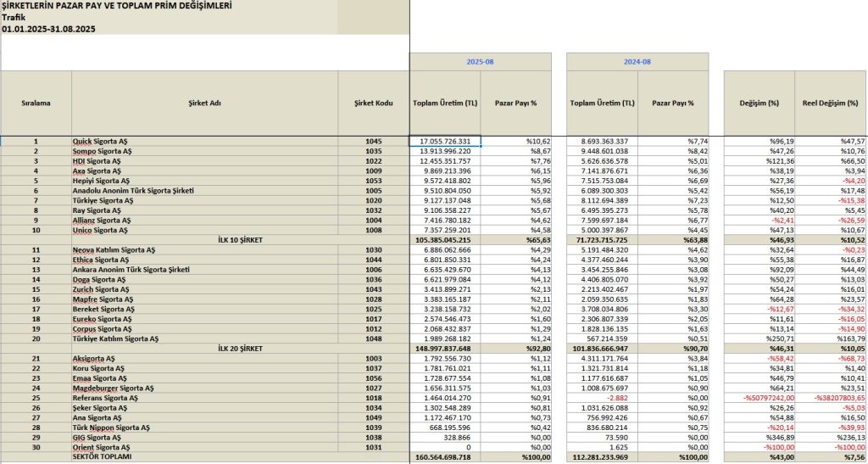
Task: Click Eureko Sigorta AŞ name cell
Action: [x=205, y=319]
